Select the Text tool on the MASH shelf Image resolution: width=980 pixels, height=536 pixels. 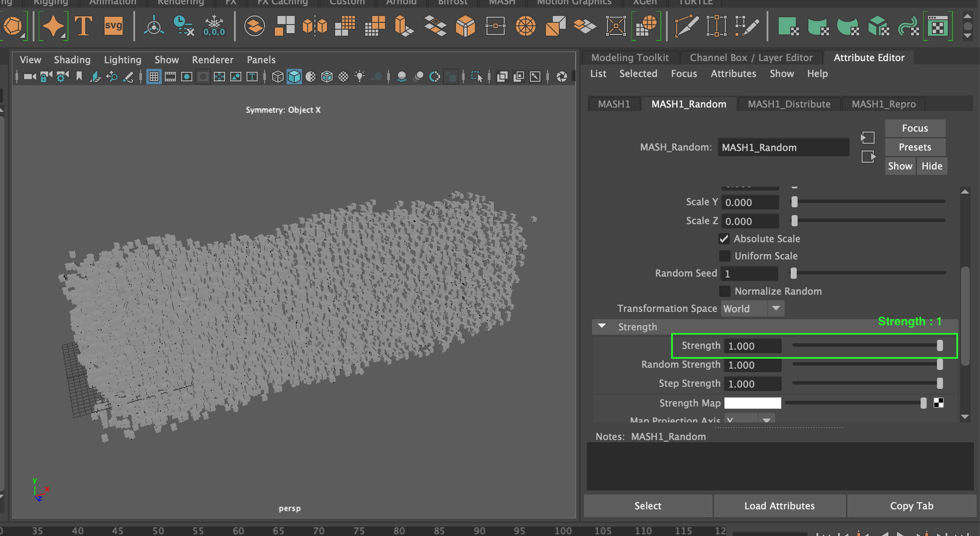click(x=84, y=26)
